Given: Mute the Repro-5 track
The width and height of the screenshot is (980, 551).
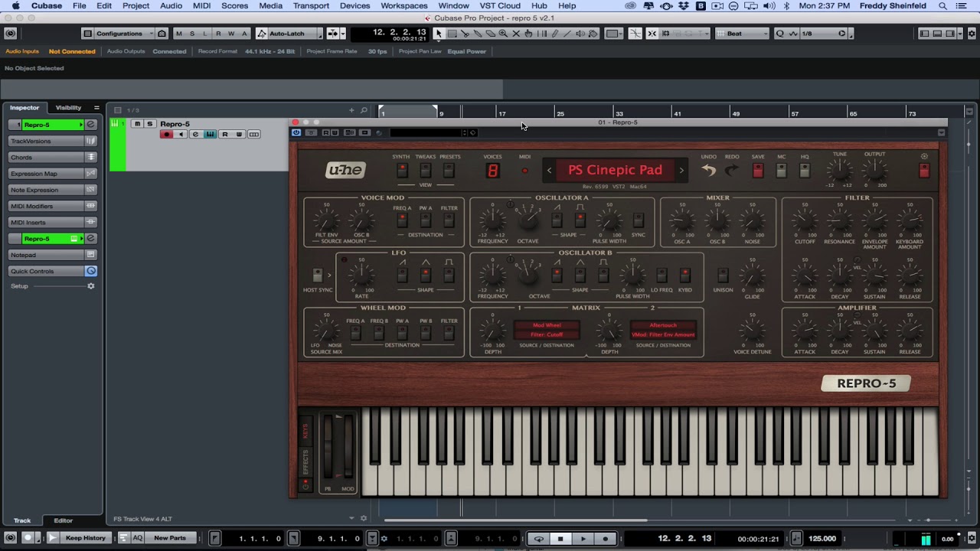Looking at the screenshot, I should point(137,124).
